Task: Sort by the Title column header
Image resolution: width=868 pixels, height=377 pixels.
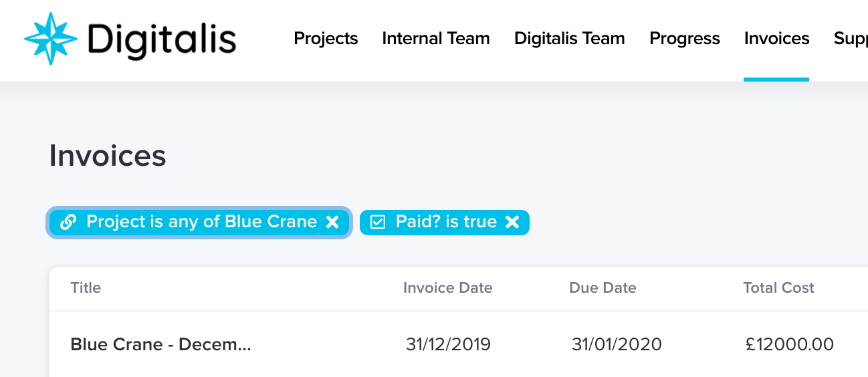Action: tap(86, 288)
